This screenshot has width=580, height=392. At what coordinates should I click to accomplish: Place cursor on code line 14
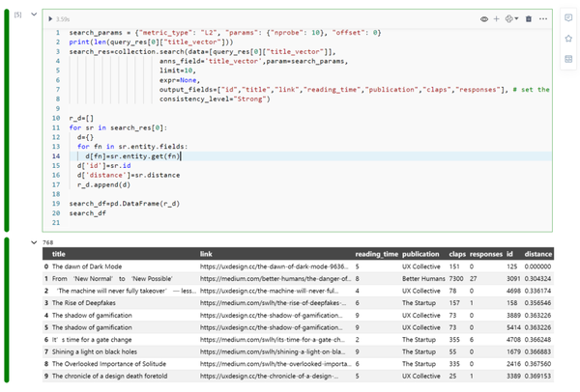tap(135, 155)
